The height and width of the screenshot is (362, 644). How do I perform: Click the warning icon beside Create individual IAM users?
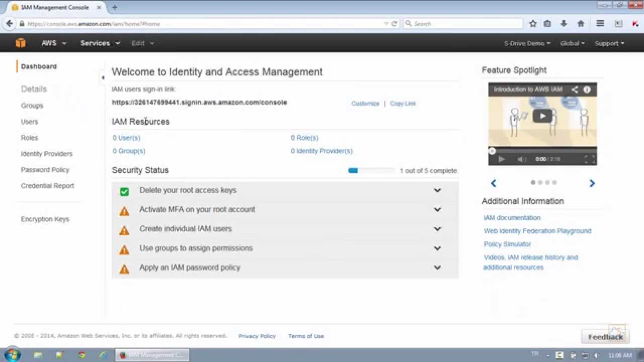point(124,231)
